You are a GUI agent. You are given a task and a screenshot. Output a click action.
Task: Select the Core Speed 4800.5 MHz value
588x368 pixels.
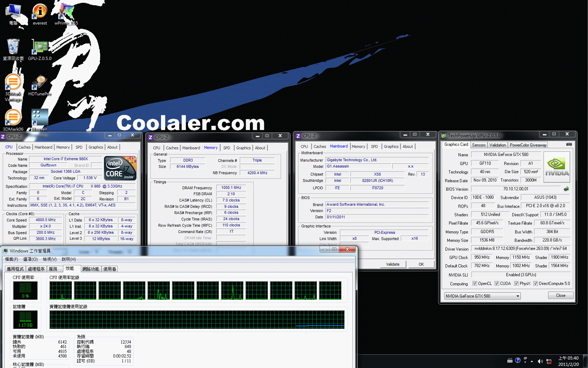coord(46,220)
